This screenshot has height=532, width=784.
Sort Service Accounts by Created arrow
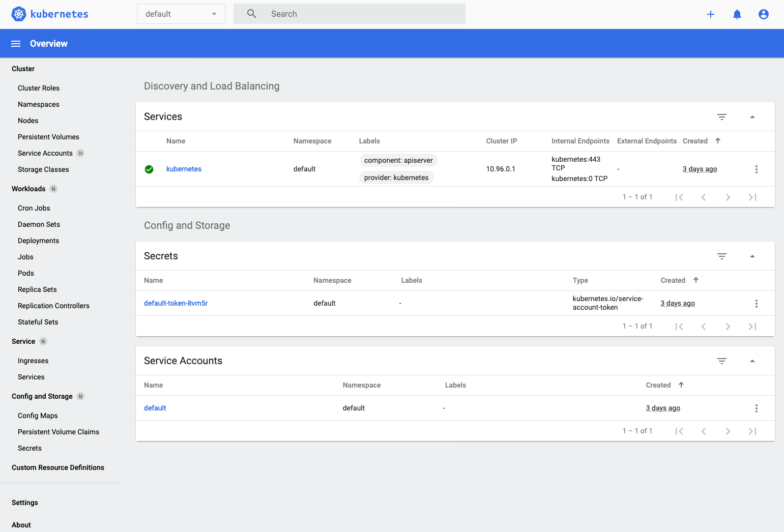coord(681,385)
